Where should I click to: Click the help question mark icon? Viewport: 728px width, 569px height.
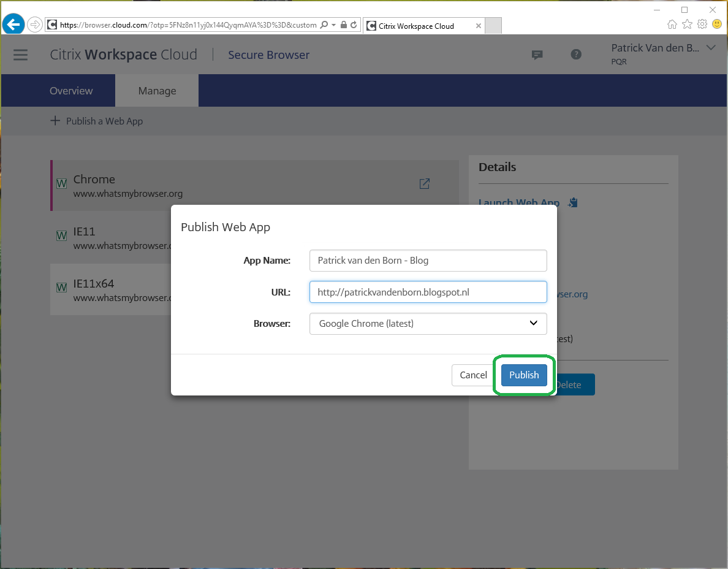tap(575, 55)
